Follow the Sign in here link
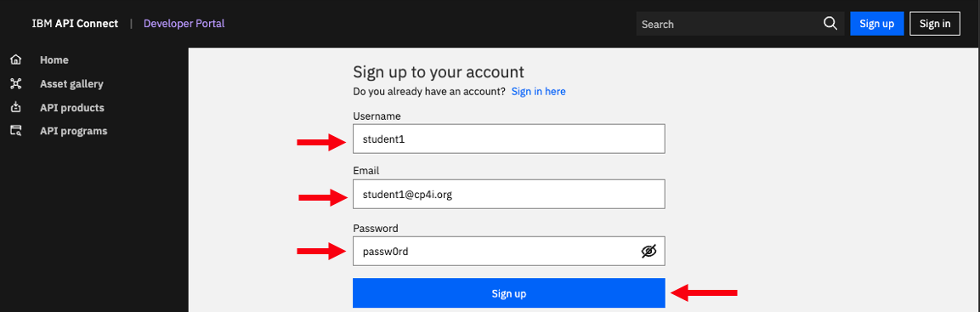The image size is (980, 312). pyautogui.click(x=539, y=91)
